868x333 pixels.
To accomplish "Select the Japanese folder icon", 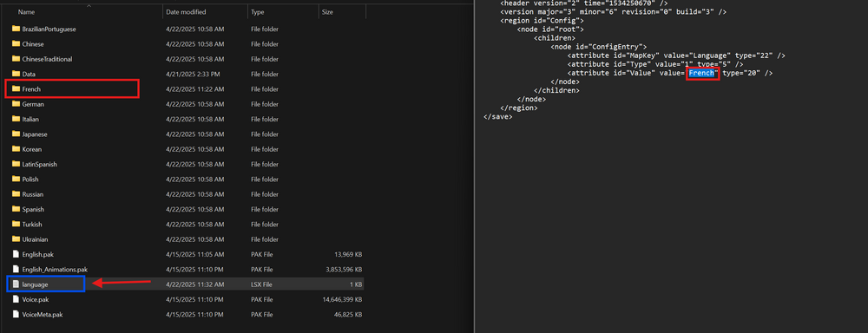I will (x=16, y=134).
